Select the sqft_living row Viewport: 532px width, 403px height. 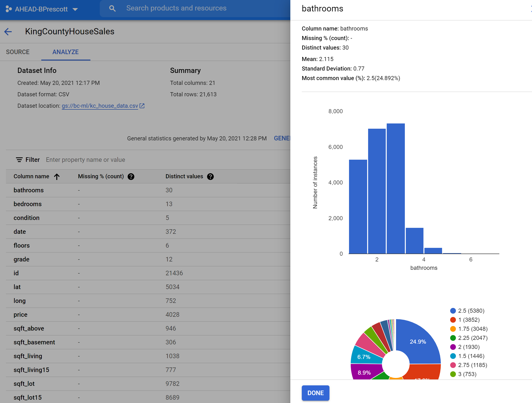(148, 356)
